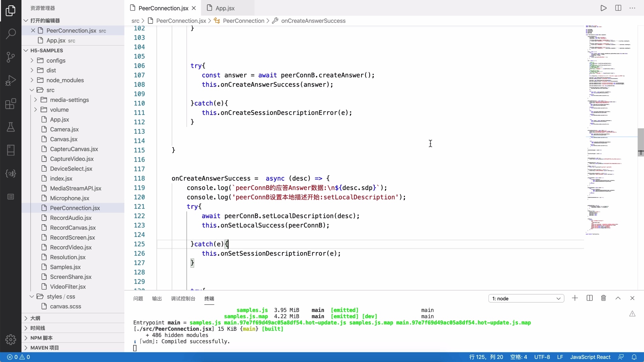Maximize terminal panel with chevron up
The image size is (644, 362).
point(618,298)
